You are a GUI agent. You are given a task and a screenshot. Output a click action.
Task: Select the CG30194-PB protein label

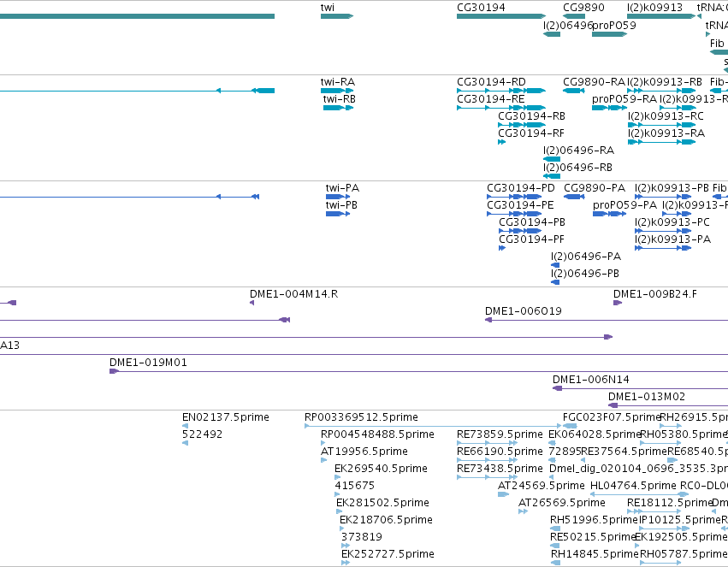(x=532, y=222)
